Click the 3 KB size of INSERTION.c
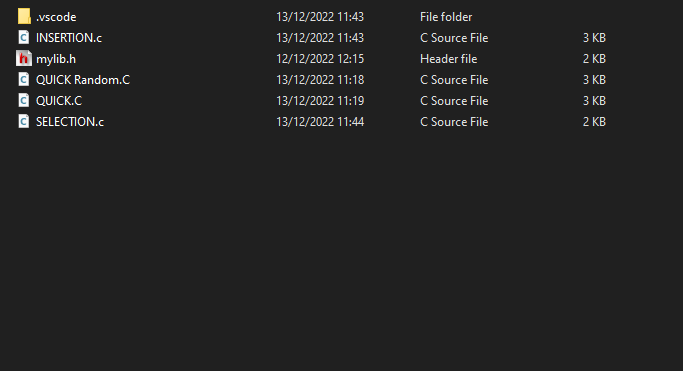This screenshot has width=683, height=371. coord(594,38)
